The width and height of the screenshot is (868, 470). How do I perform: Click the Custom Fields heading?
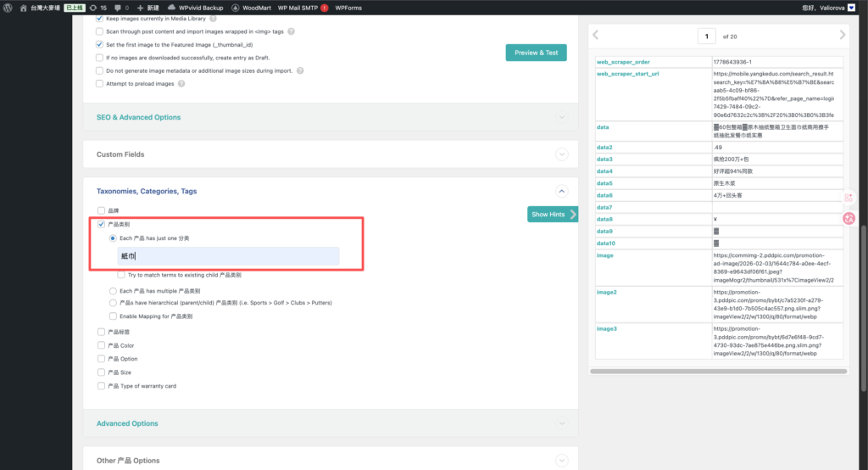pos(120,154)
